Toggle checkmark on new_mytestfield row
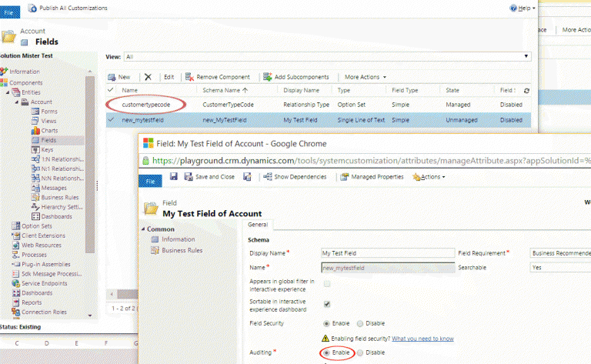The image size is (591, 364). 111,120
